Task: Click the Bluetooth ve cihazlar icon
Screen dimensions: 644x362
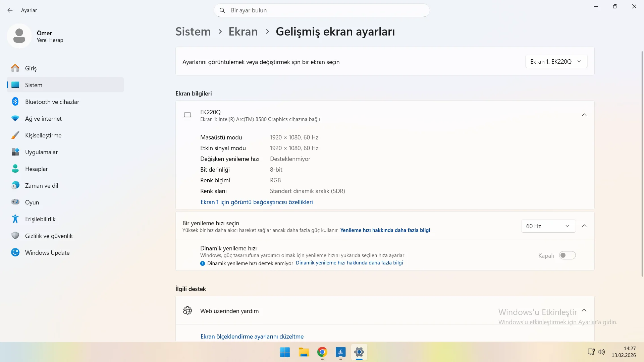Action: coord(15,102)
